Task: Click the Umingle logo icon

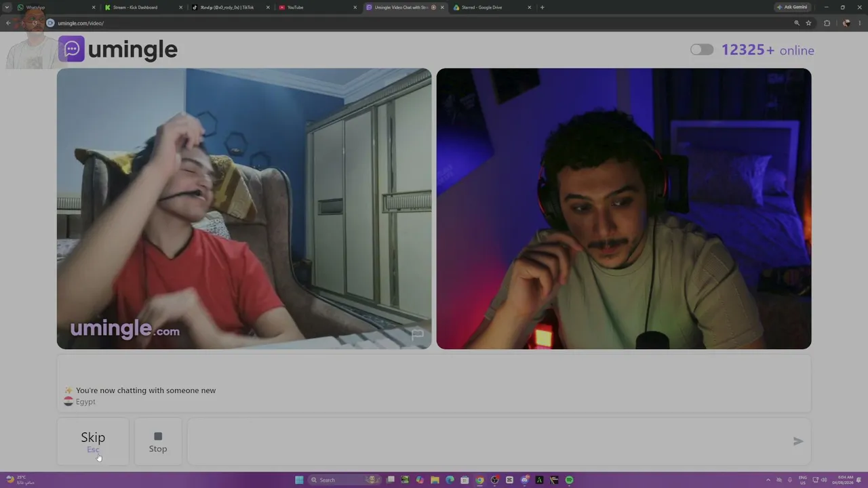Action: tap(71, 49)
